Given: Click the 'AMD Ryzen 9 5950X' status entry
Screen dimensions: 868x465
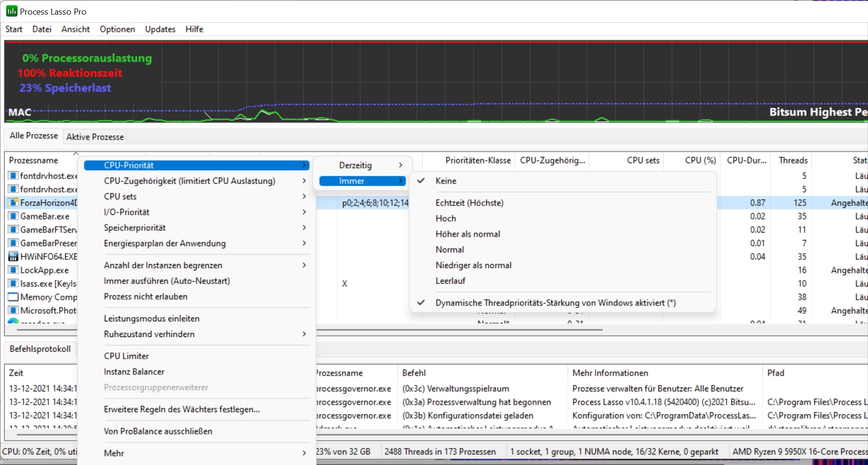Looking at the screenshot, I should [799, 452].
